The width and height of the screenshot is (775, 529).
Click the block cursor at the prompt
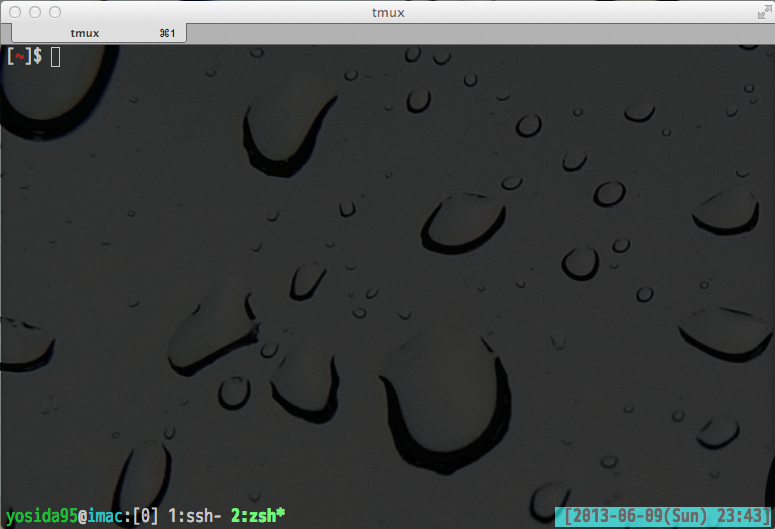click(56, 57)
